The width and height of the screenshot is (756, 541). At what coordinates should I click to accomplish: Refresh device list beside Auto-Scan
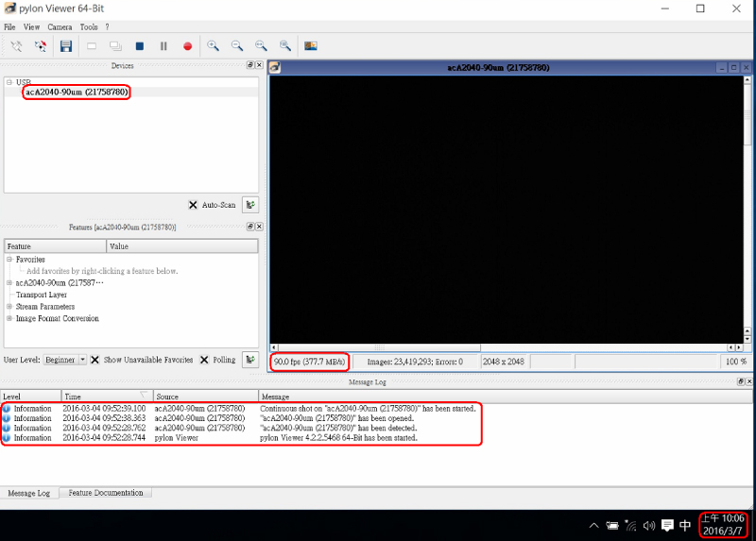tap(250, 204)
